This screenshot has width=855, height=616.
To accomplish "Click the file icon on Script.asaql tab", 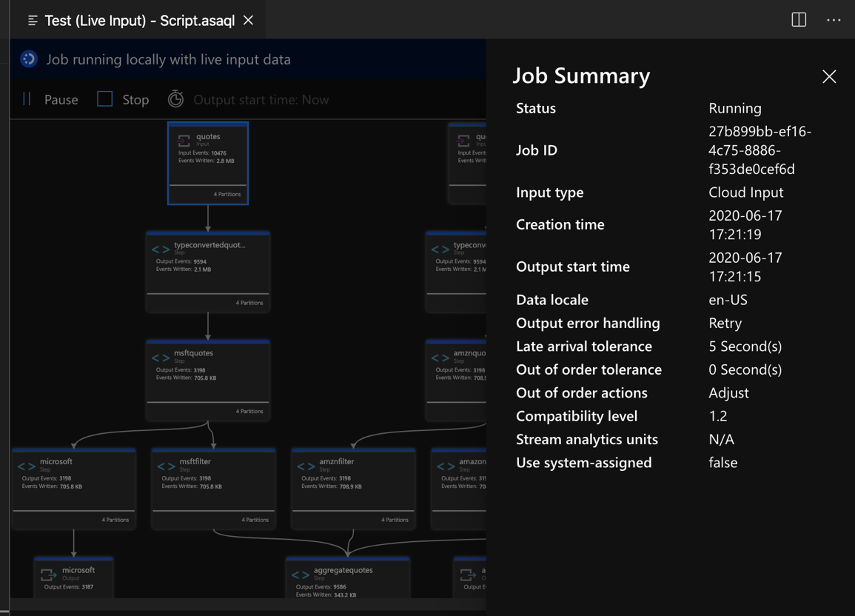I will [33, 21].
